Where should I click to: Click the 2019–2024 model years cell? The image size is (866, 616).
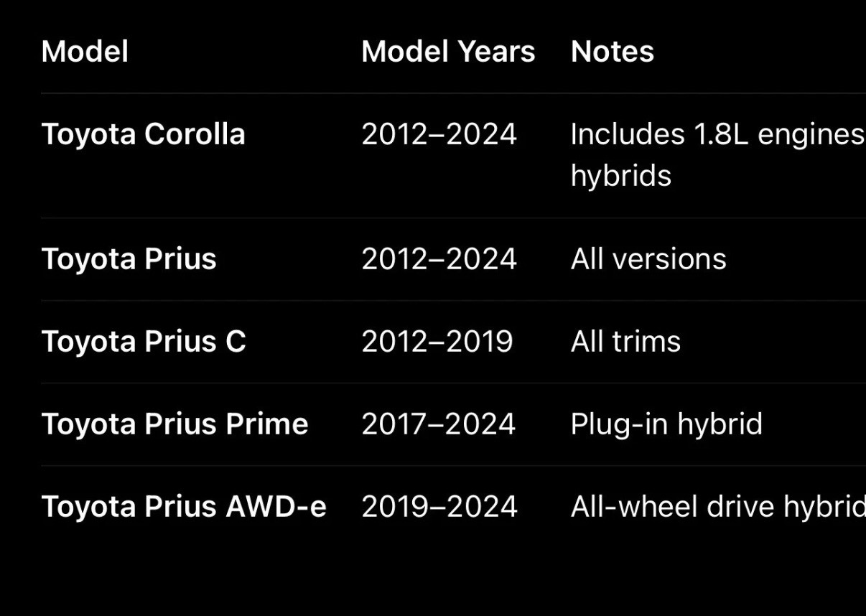[439, 507]
